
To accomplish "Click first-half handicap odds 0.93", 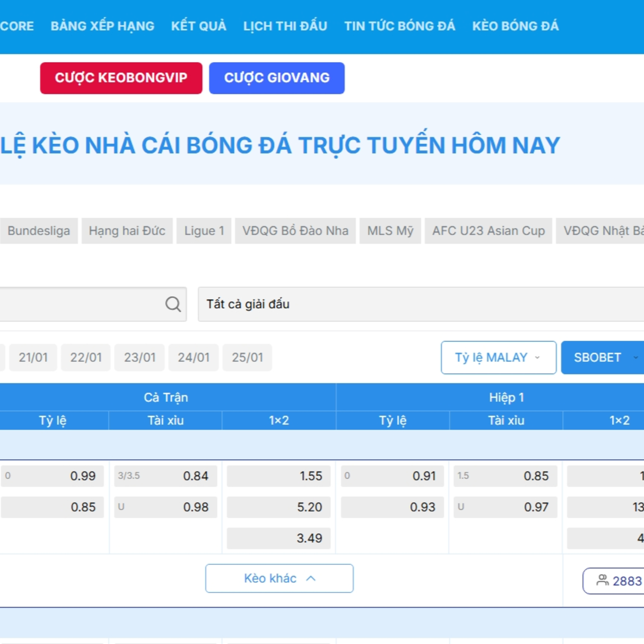I will click(392, 507).
